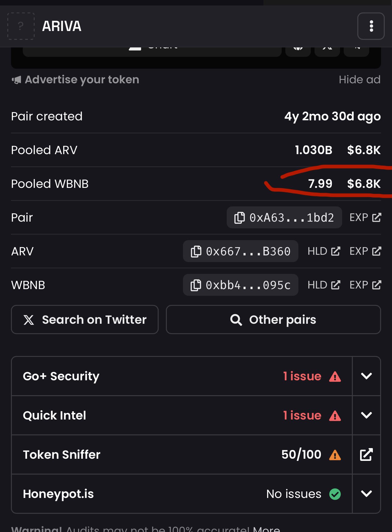This screenshot has height=532, width=392.
Task: Copy the ARV token address 0x667...B360
Action: 240,251
